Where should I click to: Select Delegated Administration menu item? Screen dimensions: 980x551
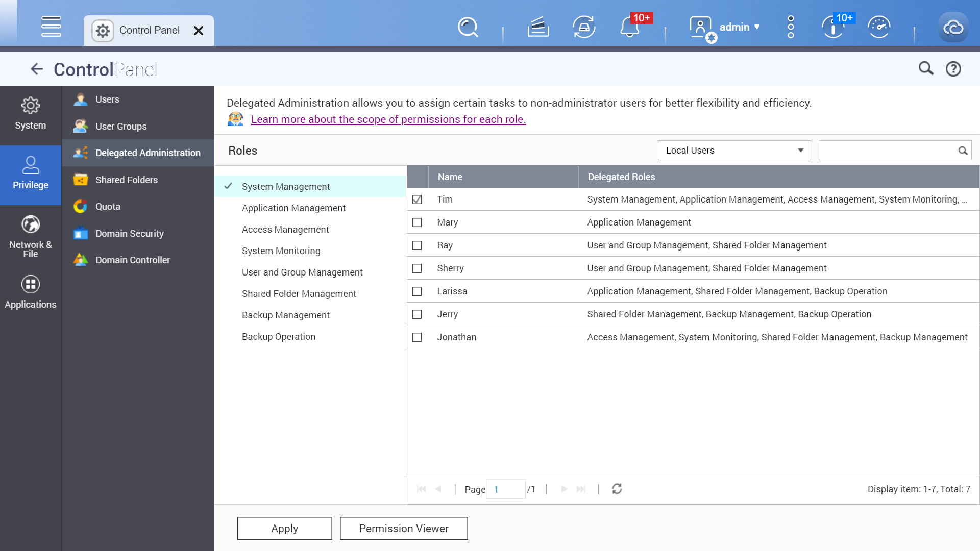pos(138,153)
